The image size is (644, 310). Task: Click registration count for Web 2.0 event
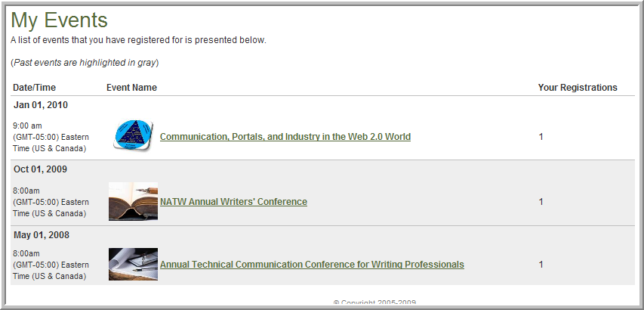click(x=541, y=137)
